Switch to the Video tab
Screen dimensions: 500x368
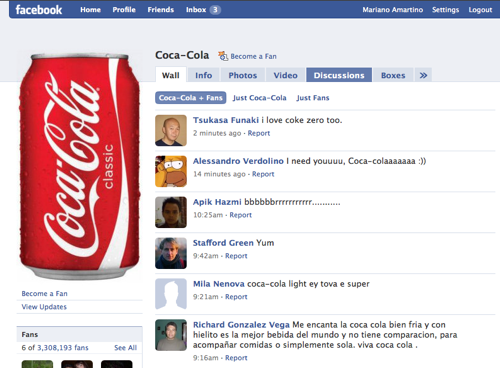point(285,75)
